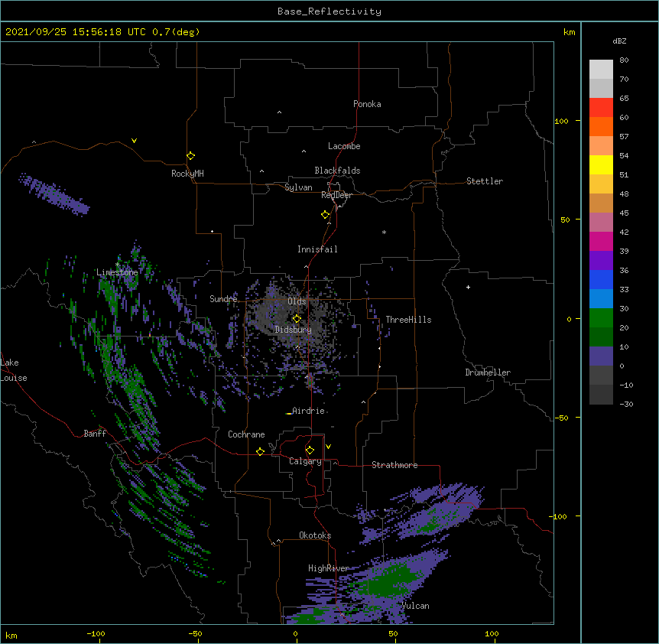Click the 100 tick label on right axis
The image size is (659, 644).
(561, 121)
